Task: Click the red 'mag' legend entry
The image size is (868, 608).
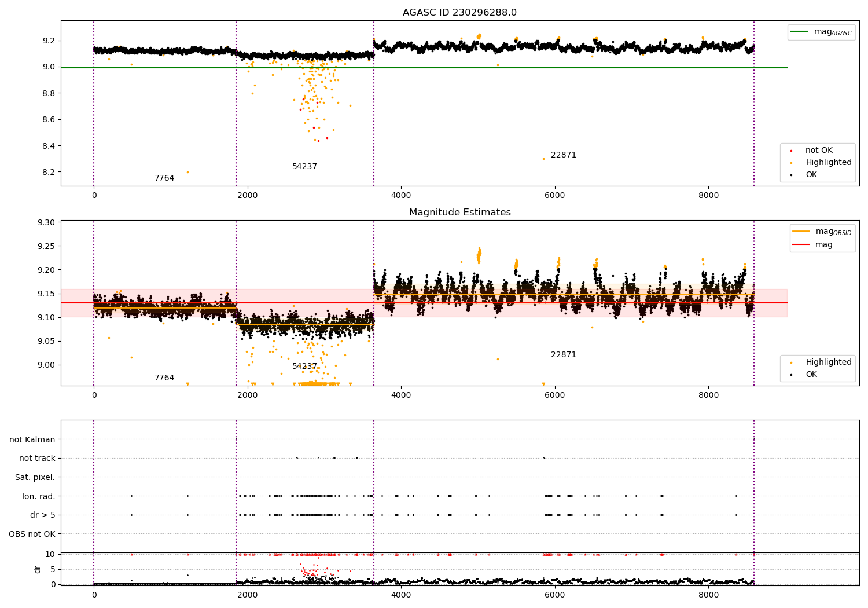Action: [813, 245]
